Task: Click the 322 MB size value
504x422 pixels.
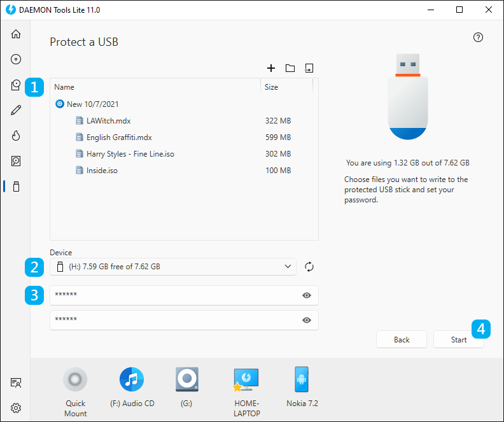Action: (x=278, y=121)
